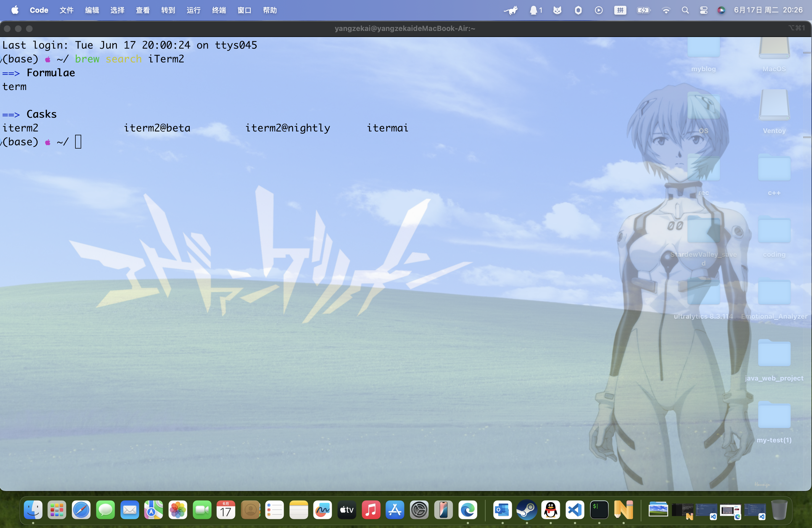Open the Contacts app in the dock
This screenshot has width=812, height=528.
[251, 510]
